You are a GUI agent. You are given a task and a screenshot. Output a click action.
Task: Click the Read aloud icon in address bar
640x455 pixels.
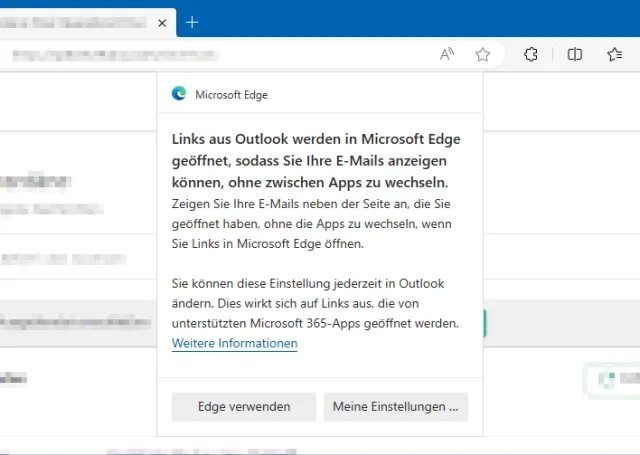coord(447,55)
